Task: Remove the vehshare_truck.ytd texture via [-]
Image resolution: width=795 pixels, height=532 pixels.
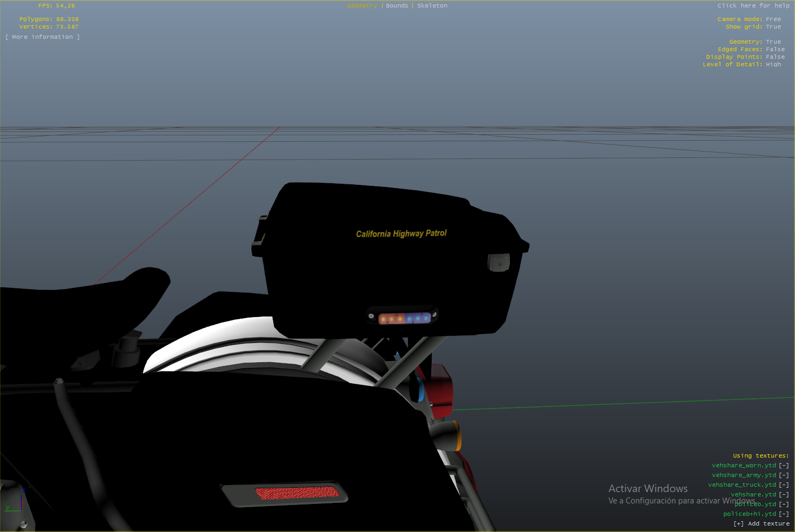Action: point(784,485)
